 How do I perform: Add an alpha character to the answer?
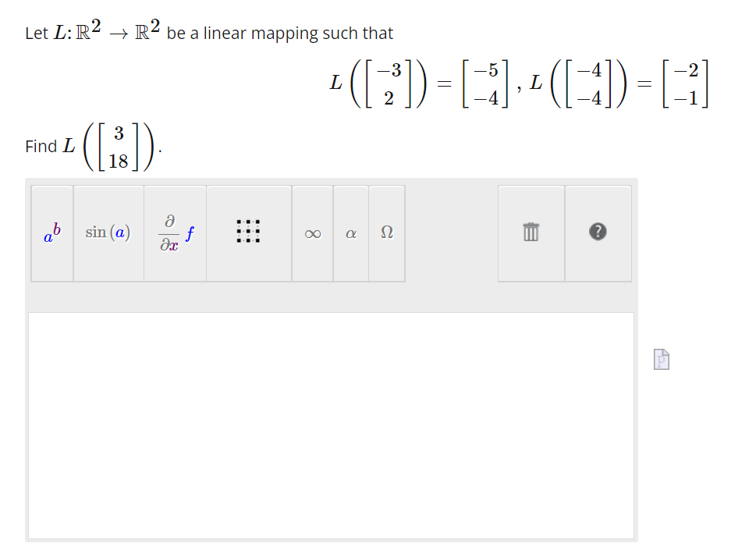350,233
